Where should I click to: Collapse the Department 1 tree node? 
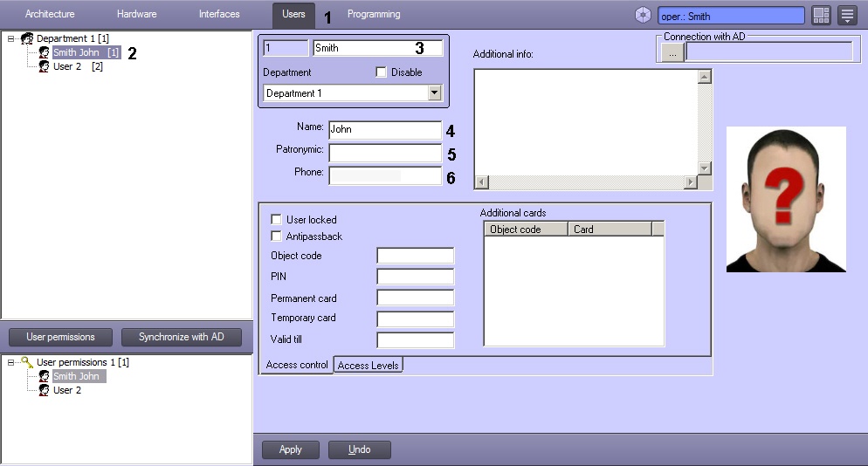point(10,38)
